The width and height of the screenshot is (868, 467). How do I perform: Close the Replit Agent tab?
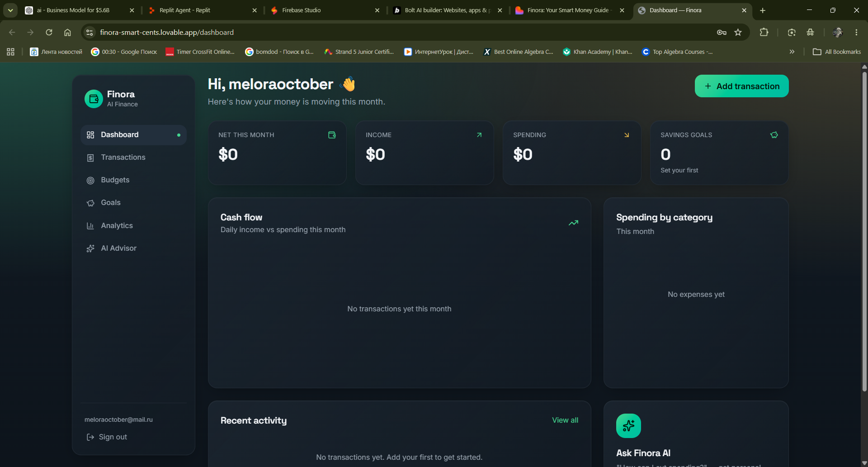(255, 10)
